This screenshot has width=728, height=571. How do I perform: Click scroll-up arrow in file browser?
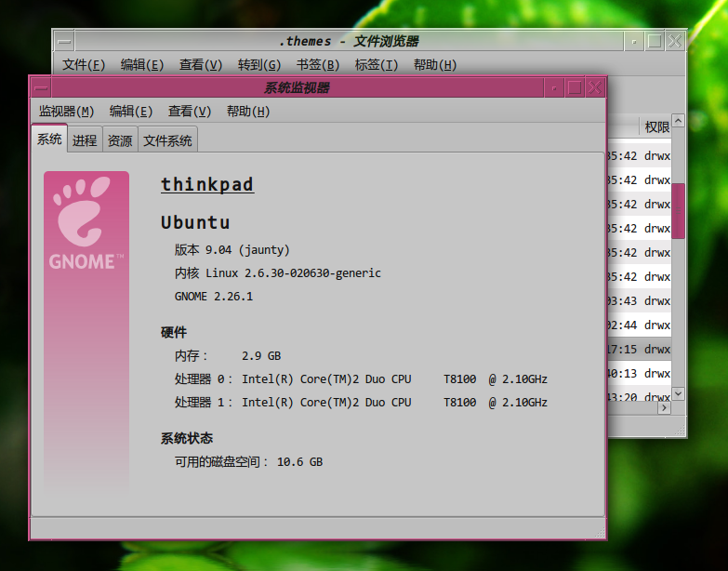[679, 121]
